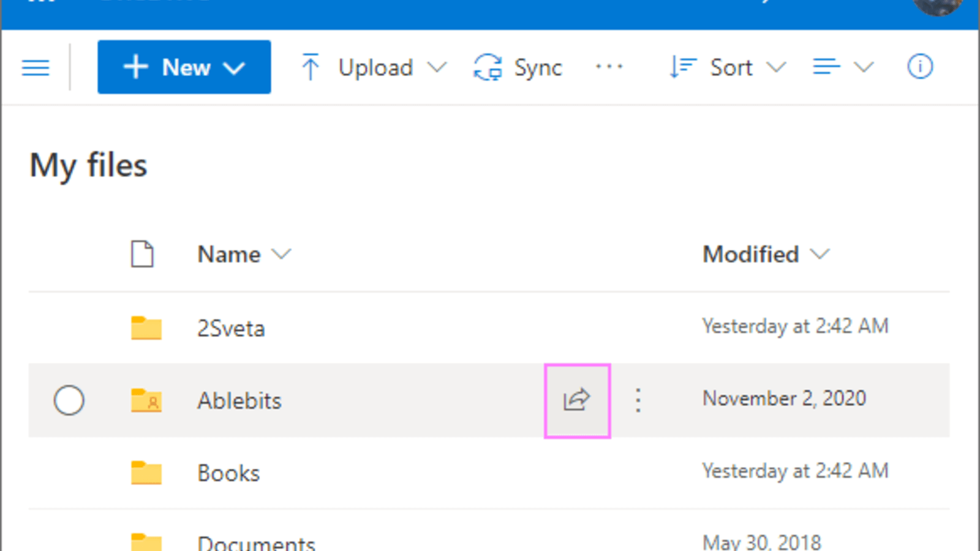
Task: Open the Books folder
Action: tap(228, 473)
